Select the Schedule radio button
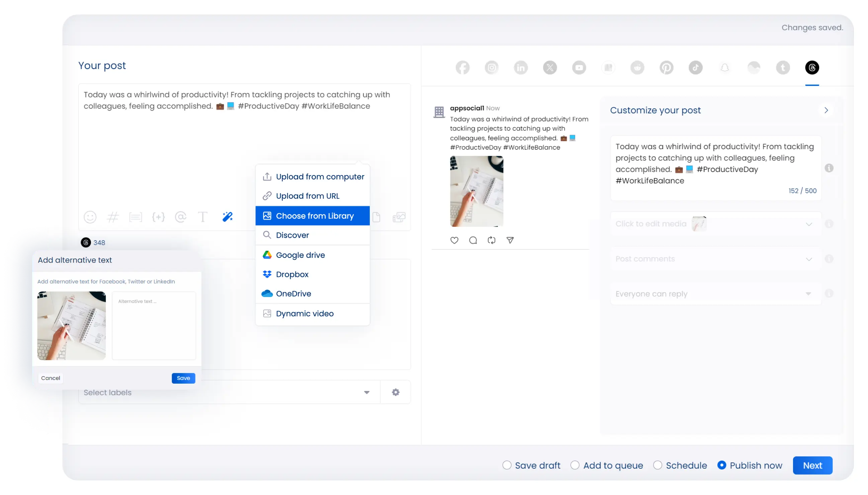Image resolution: width=868 pixels, height=495 pixels. click(x=658, y=465)
